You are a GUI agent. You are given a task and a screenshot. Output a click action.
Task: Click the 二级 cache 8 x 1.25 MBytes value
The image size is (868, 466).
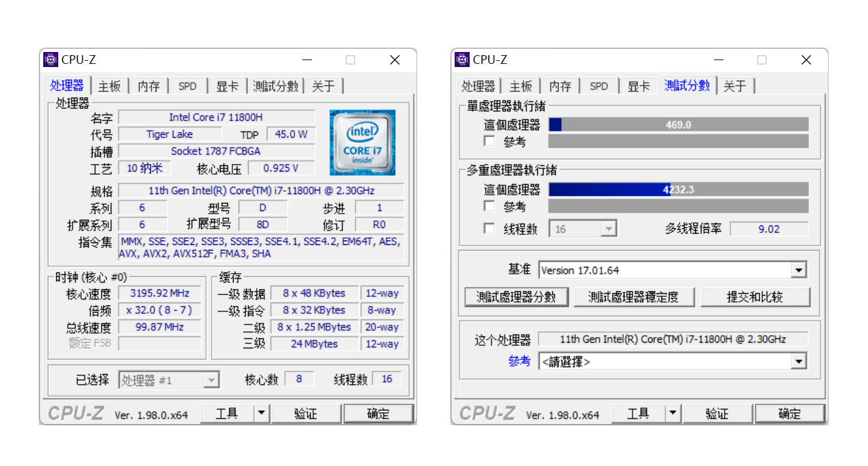coord(314,327)
